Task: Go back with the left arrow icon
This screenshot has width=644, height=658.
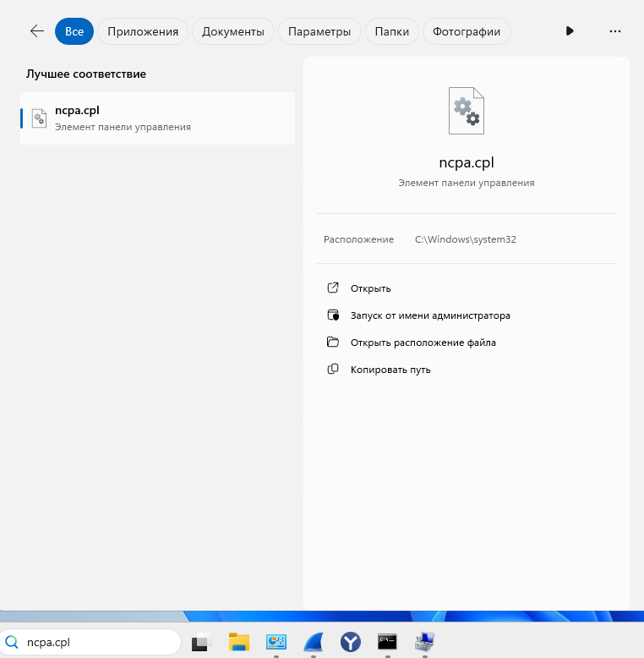Action: point(37,31)
